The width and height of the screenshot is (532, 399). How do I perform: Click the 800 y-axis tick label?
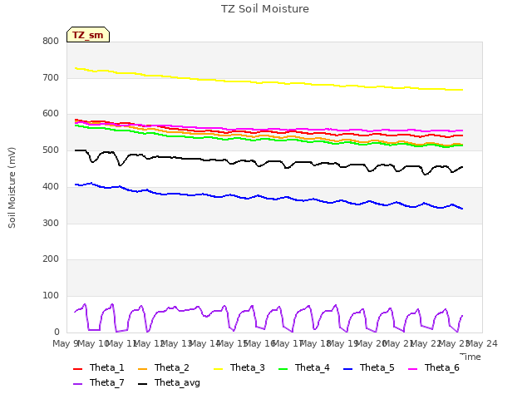(x=51, y=41)
